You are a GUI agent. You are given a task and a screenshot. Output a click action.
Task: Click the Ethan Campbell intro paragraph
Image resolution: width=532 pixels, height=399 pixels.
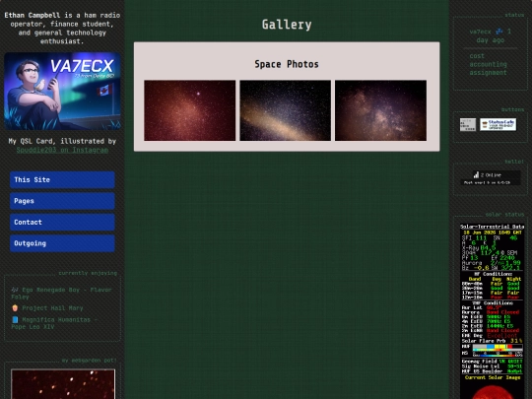click(x=62, y=29)
